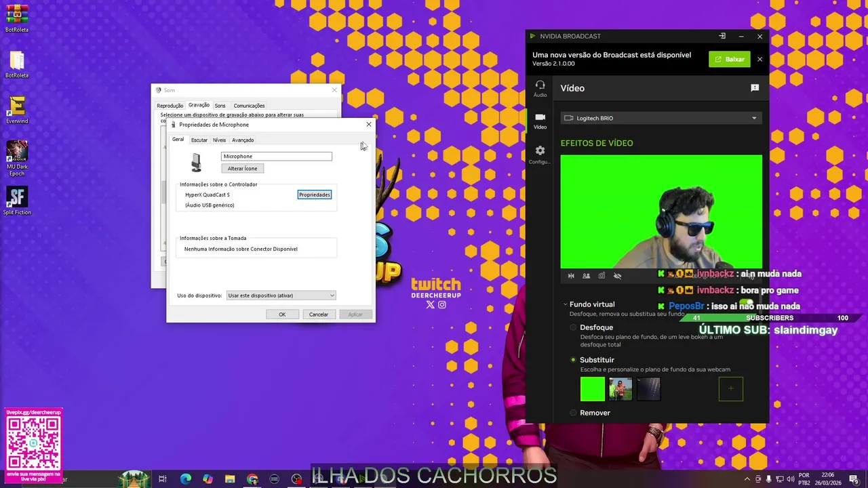Open File Explorer from the taskbar
The height and width of the screenshot is (488, 868).
pyautogui.click(x=230, y=479)
